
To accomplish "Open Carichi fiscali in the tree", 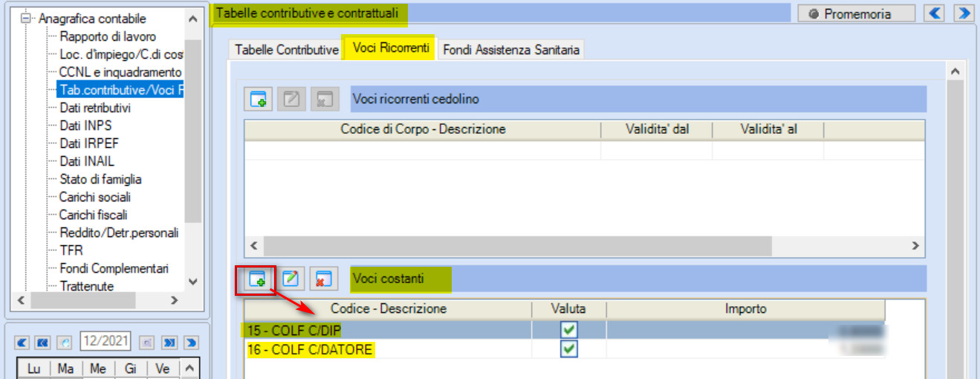I will 94,215.
